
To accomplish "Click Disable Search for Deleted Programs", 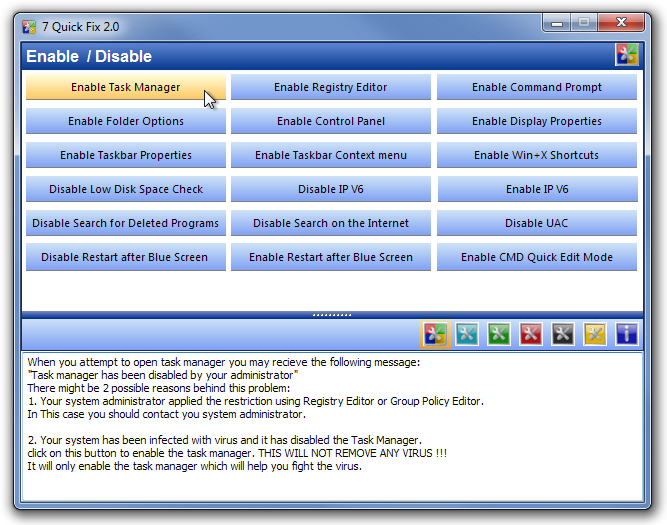I will [126, 223].
